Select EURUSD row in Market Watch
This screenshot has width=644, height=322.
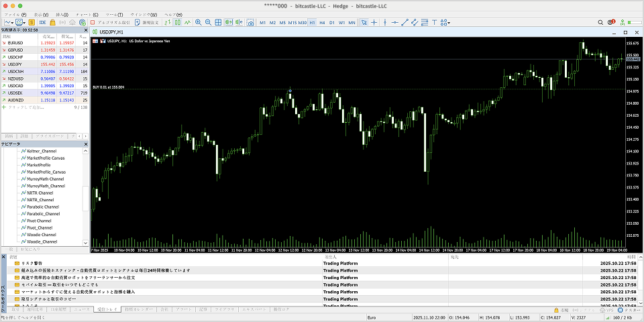coord(44,43)
